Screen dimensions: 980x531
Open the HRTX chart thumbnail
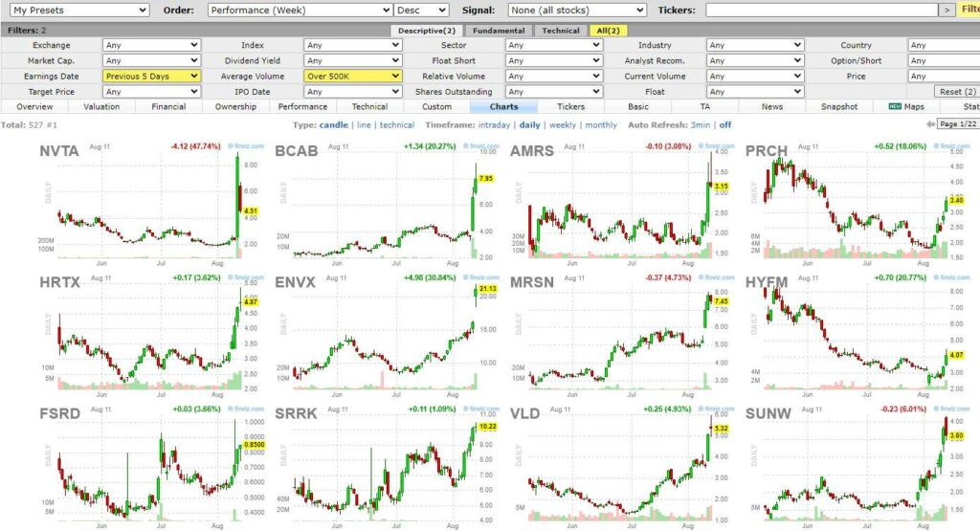tap(151, 336)
